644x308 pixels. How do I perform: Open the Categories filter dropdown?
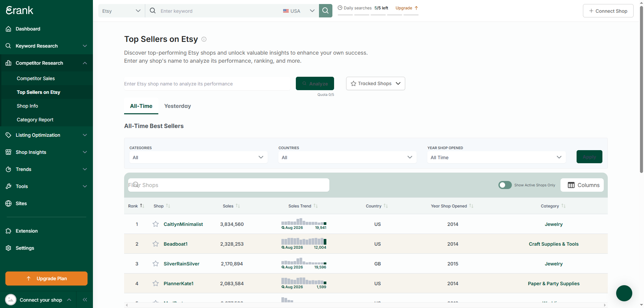[198, 157]
